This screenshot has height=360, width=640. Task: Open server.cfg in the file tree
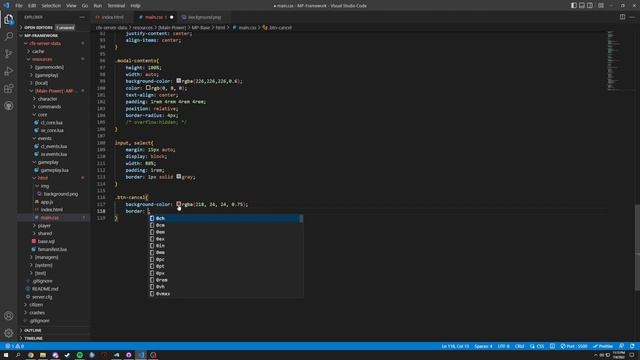click(42, 297)
